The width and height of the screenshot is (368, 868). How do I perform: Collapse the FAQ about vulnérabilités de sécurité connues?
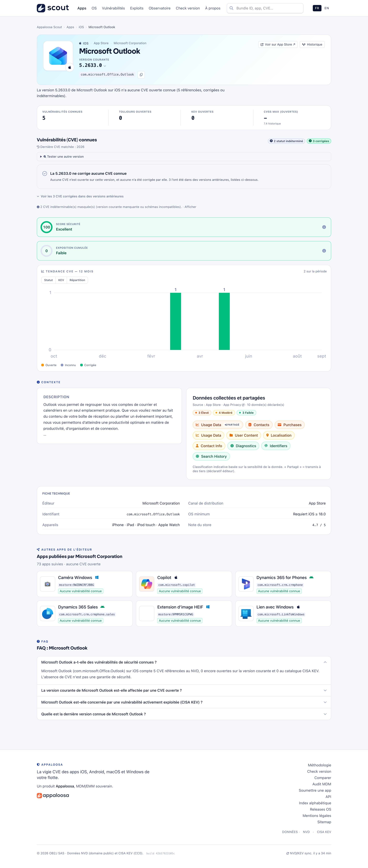coord(184,662)
